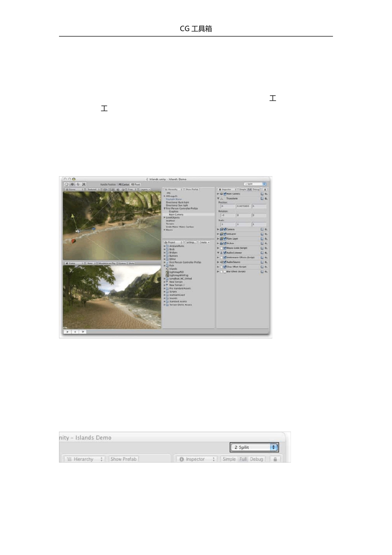Select Daylight Water in the Hierarchy list

click(174, 199)
